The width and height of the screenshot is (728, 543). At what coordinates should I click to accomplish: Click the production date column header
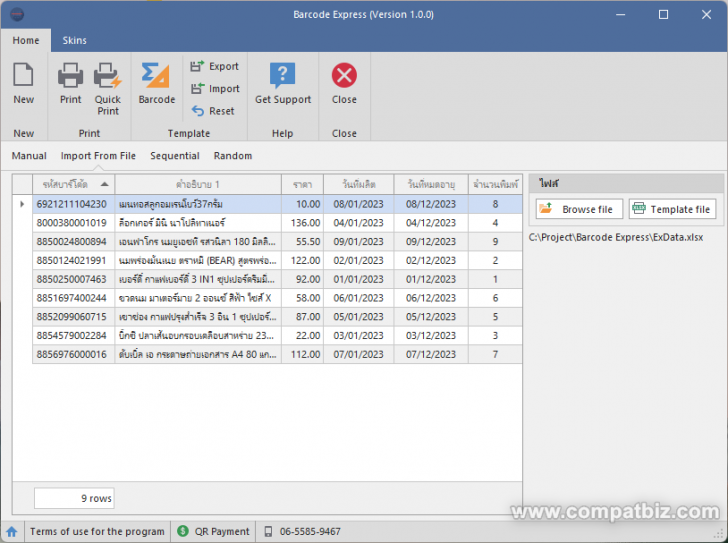pos(358,184)
